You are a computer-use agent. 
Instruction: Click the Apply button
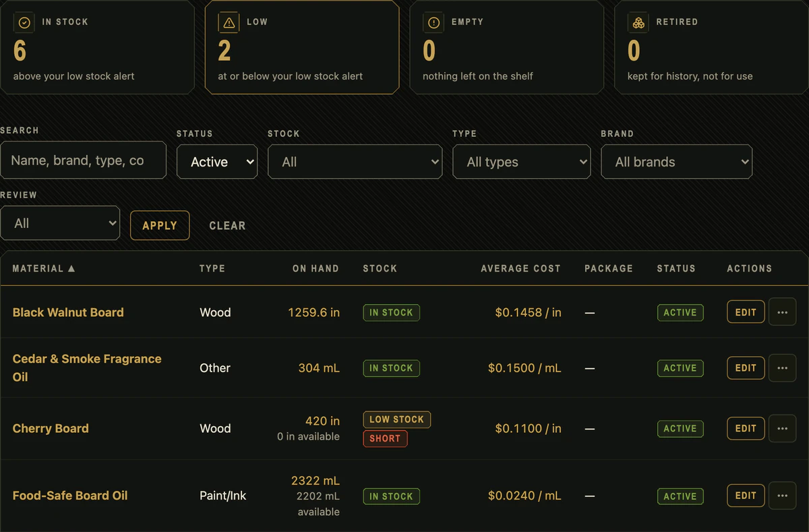(160, 226)
